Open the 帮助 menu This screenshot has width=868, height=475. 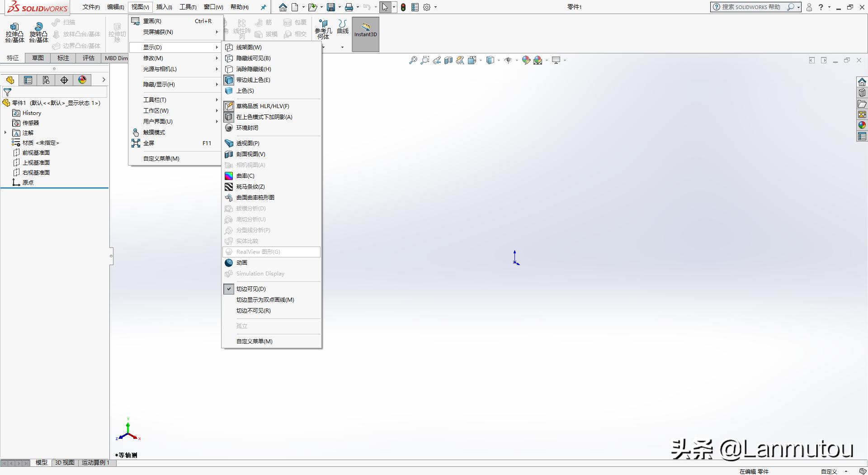coord(238,7)
